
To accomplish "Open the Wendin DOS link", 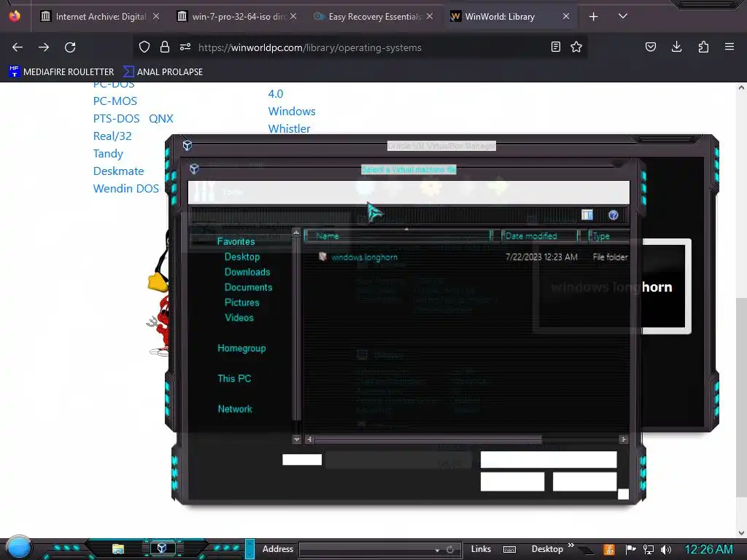I will coord(125,189).
